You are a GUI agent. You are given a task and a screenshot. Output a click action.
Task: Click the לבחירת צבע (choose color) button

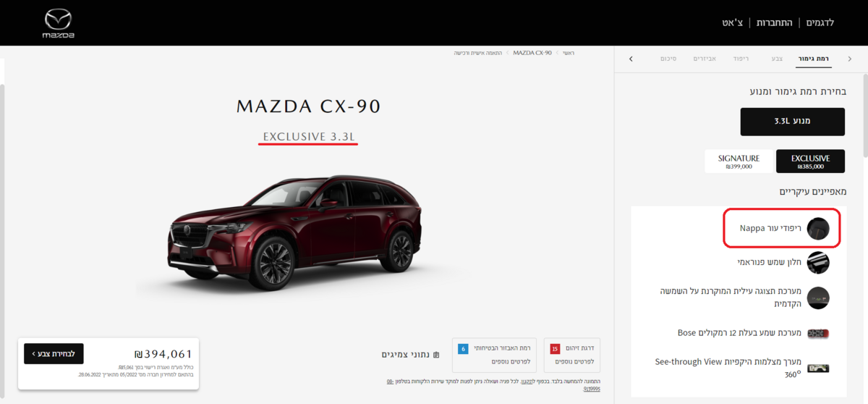(x=54, y=353)
